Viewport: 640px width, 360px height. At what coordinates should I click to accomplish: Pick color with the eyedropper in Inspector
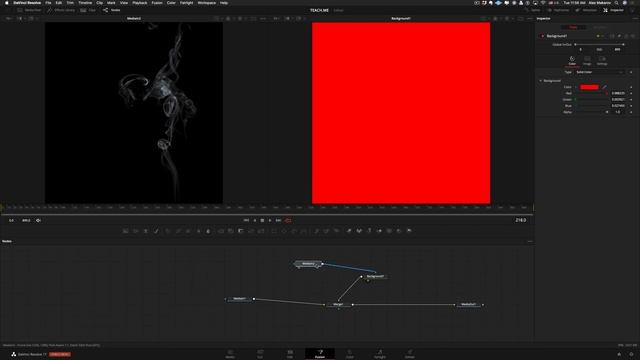click(604, 87)
